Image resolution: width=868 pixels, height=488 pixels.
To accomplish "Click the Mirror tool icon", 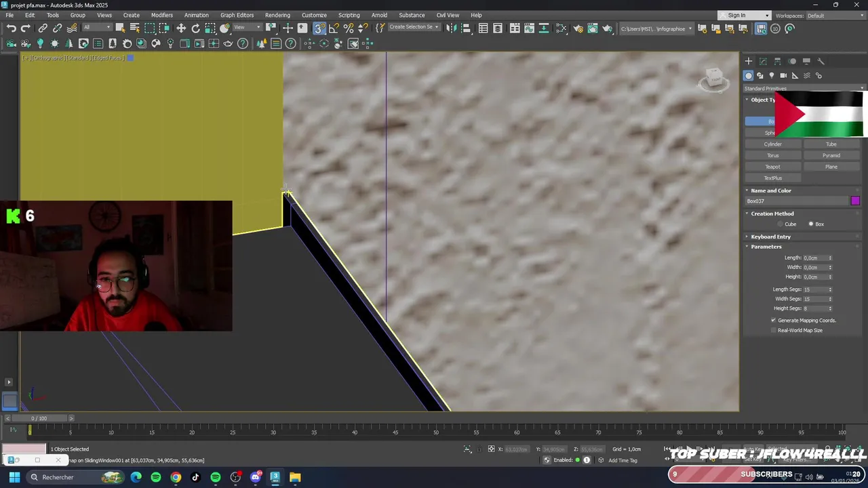I will 450,28.
